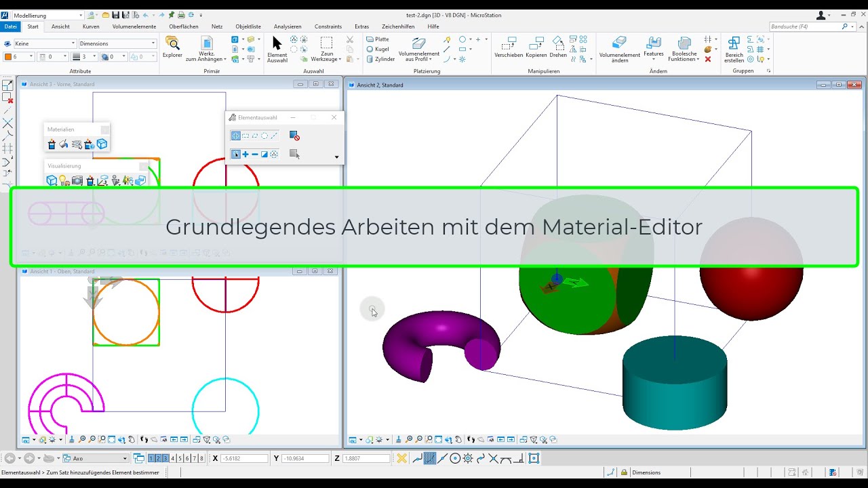
Task: Click the save icon in quick access bar
Action: tap(116, 15)
